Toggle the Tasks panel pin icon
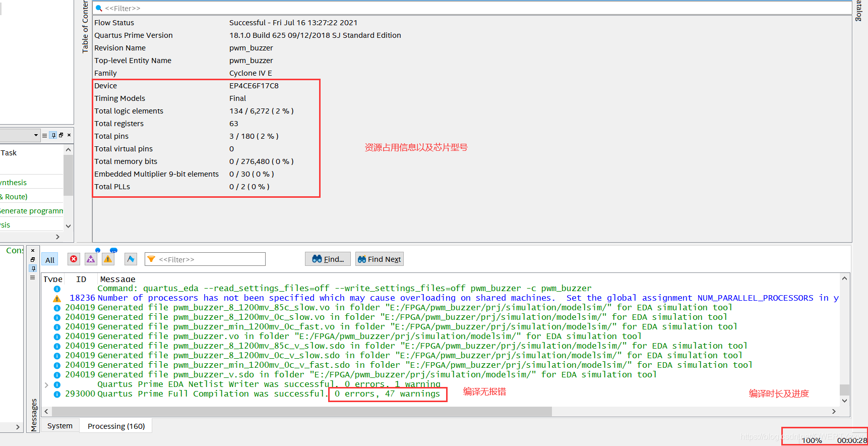 click(x=53, y=135)
